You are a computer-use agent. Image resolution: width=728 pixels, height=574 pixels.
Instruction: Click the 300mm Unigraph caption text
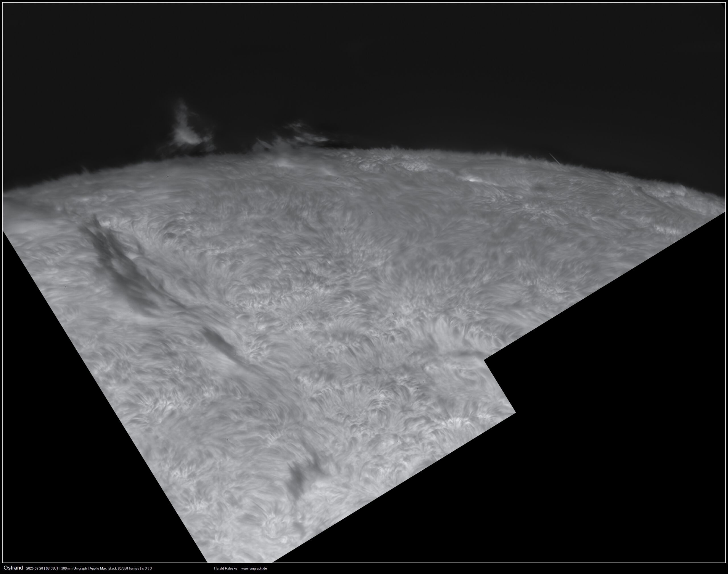74,568
